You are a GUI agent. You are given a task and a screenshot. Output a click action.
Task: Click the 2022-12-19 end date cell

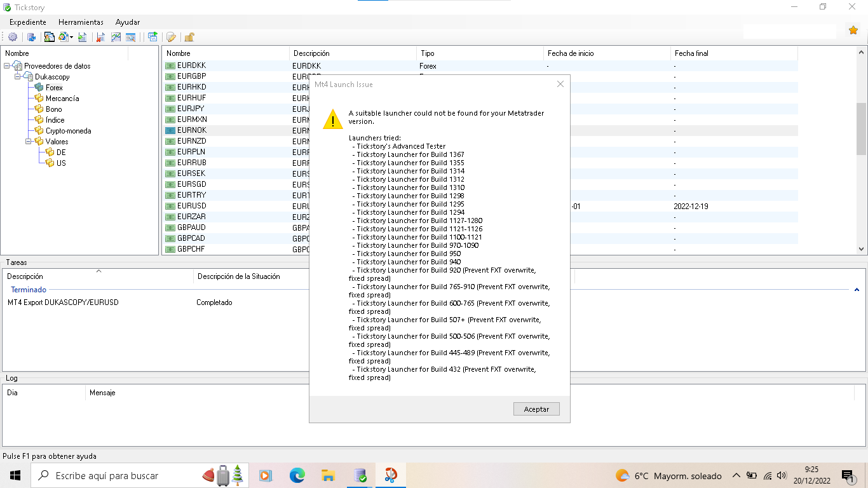(x=691, y=207)
